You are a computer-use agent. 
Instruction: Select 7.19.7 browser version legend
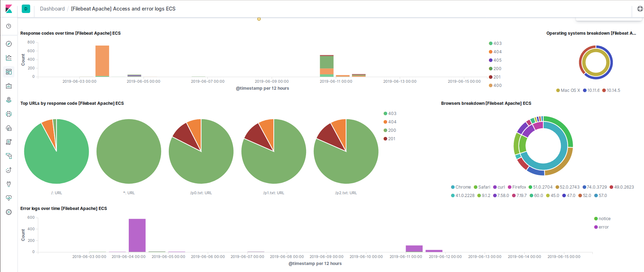[x=519, y=196]
